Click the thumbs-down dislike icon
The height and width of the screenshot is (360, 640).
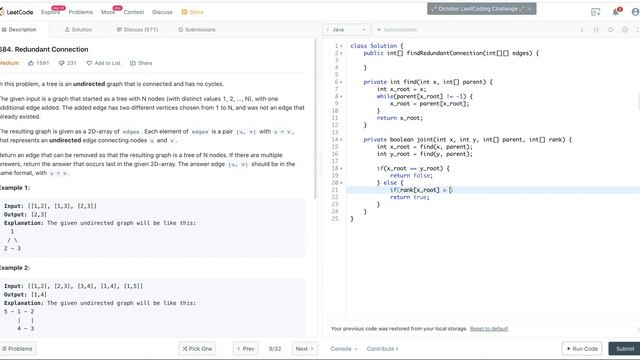62,63
